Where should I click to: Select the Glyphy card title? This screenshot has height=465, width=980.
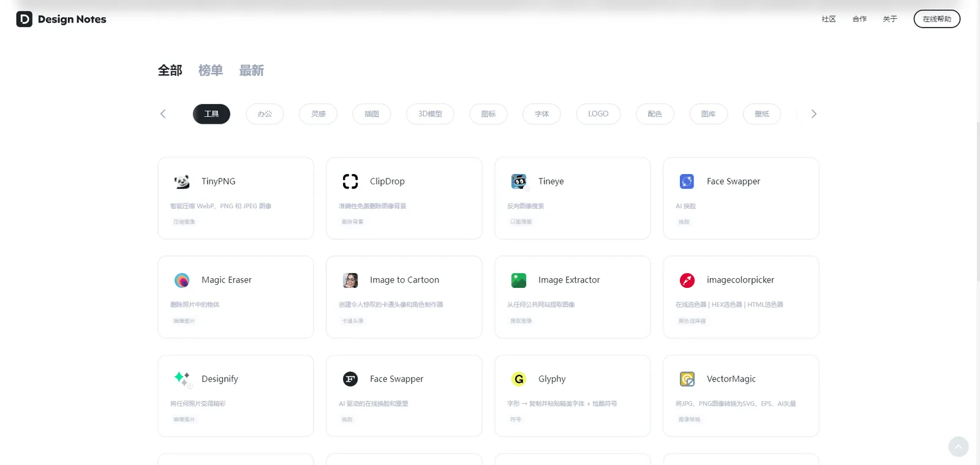point(552,379)
